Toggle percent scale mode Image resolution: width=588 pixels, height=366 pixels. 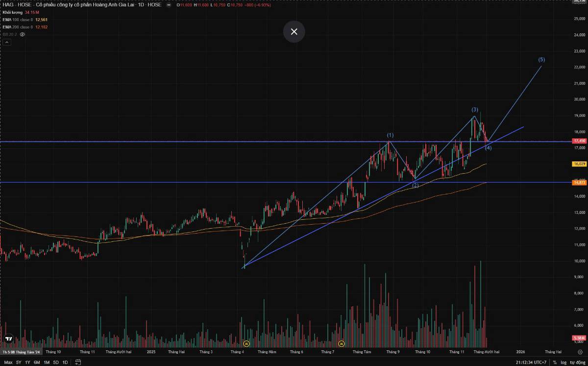(x=555, y=363)
